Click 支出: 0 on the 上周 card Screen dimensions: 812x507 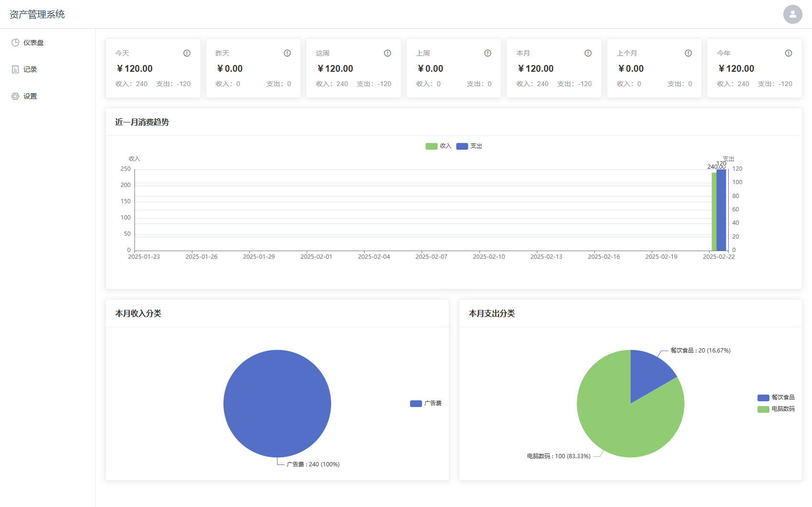click(x=479, y=84)
